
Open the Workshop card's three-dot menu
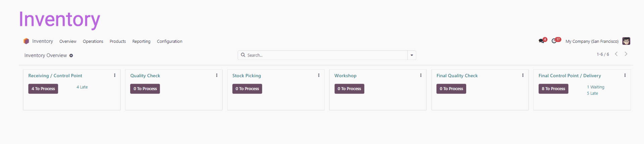pos(421,75)
